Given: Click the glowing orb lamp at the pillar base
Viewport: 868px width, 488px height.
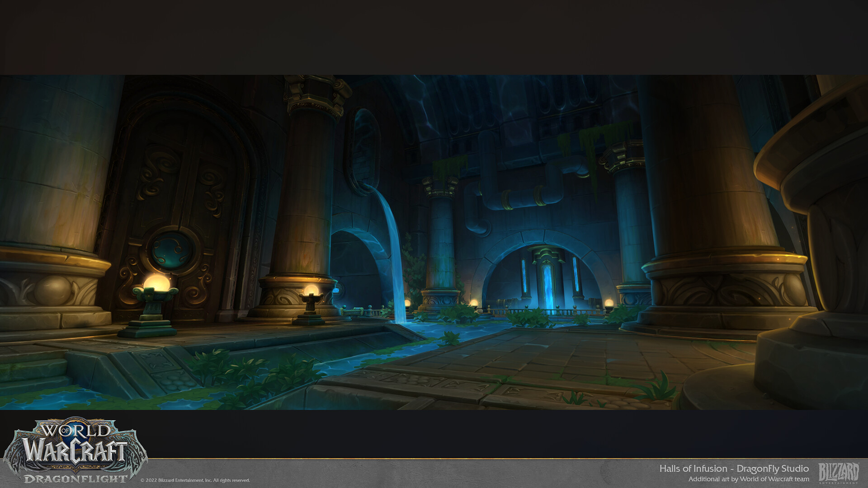Looking at the screenshot, I should click(x=311, y=291).
